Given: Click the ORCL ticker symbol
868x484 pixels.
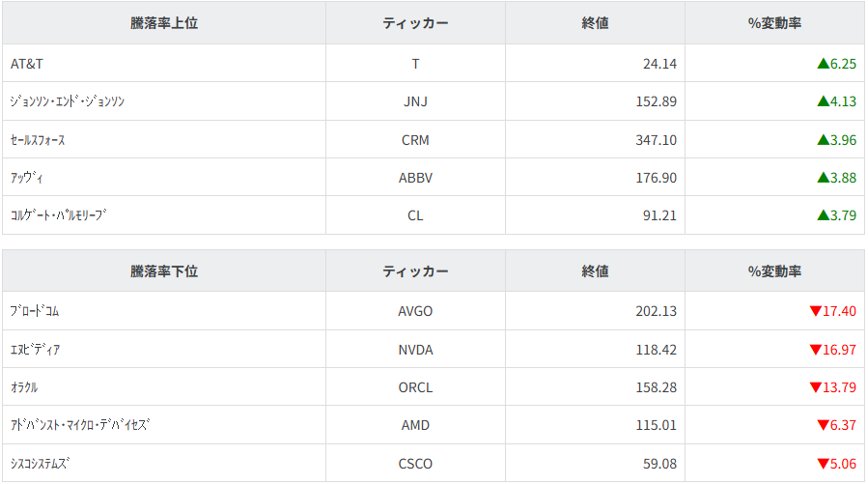Looking at the screenshot, I should (x=415, y=387).
